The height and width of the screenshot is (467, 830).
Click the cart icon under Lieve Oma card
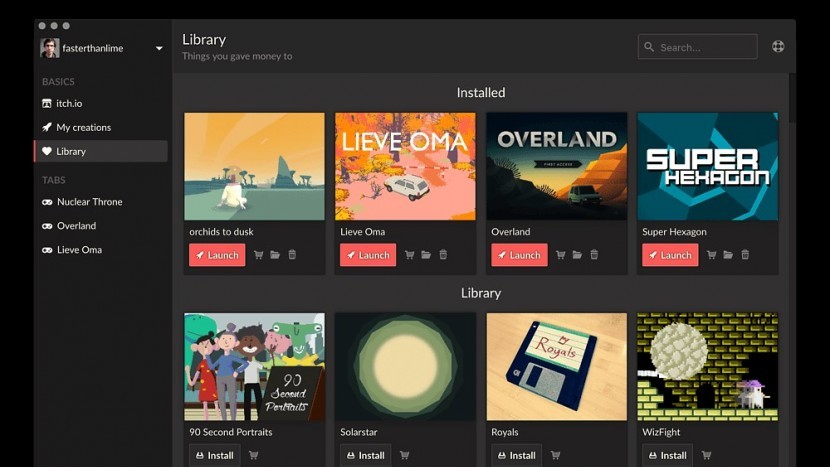tap(409, 255)
